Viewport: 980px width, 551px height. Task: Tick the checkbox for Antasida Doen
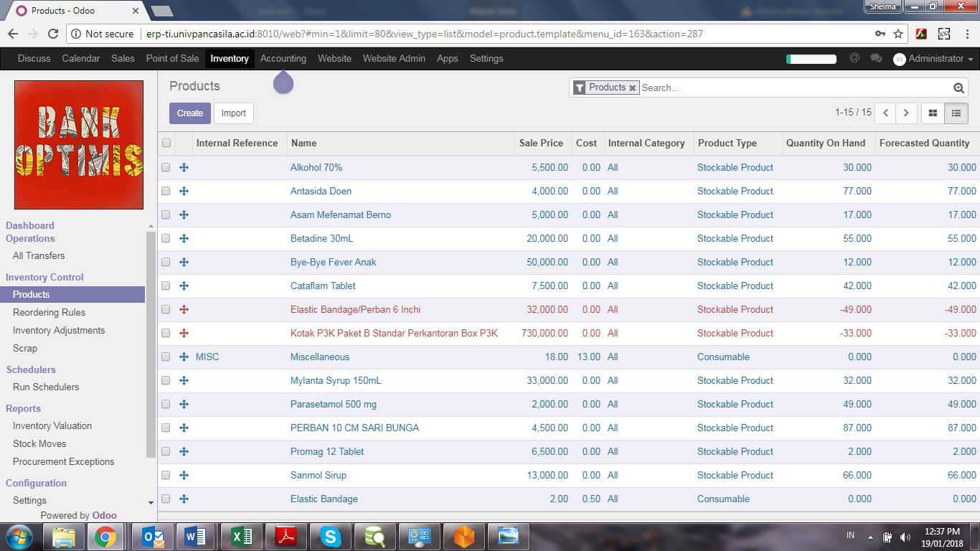[166, 191]
